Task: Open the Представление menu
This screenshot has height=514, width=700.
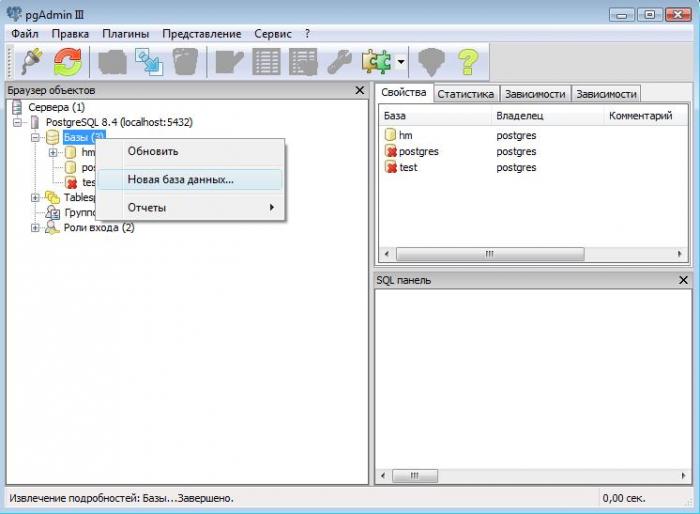Action: (x=201, y=34)
